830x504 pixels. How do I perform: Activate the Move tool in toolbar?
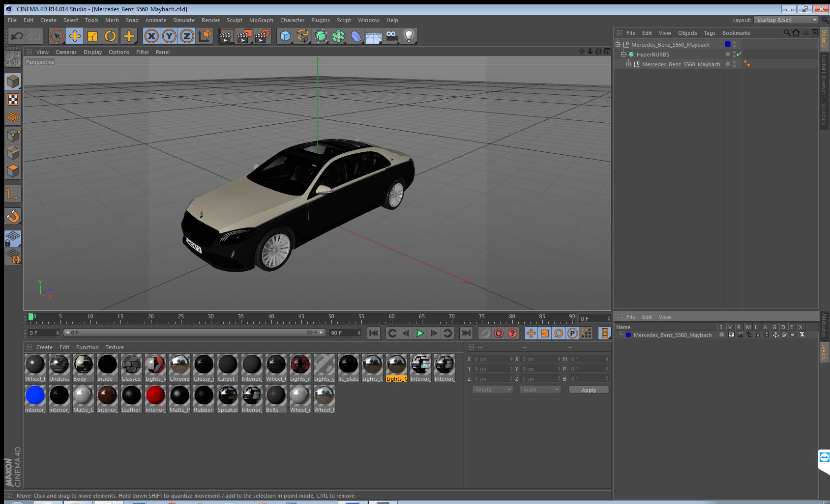pyautogui.click(x=75, y=36)
